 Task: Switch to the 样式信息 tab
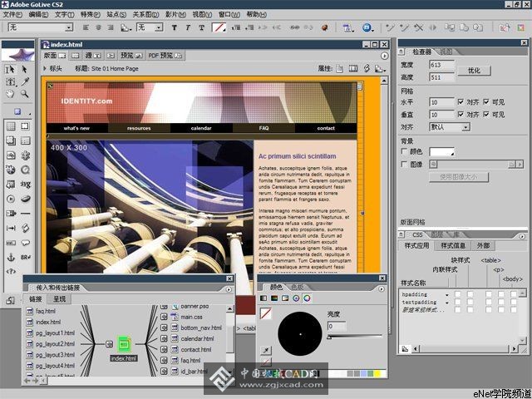tap(452, 246)
